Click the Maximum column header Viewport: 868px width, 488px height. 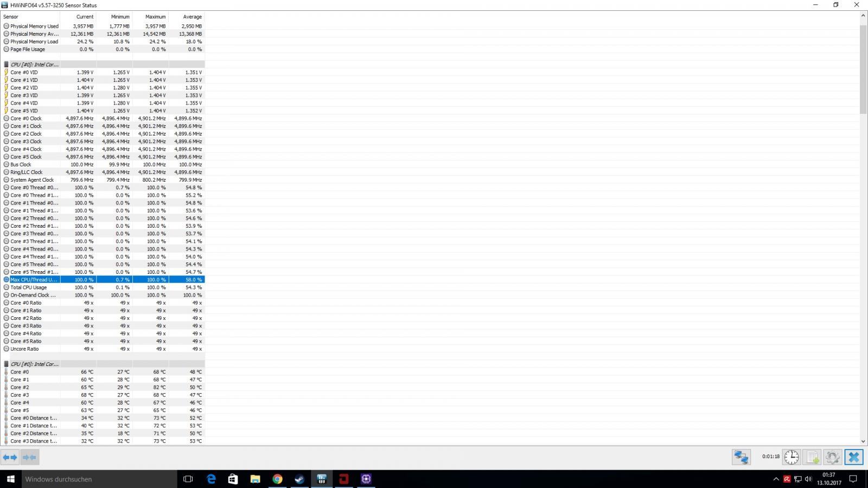coord(150,17)
